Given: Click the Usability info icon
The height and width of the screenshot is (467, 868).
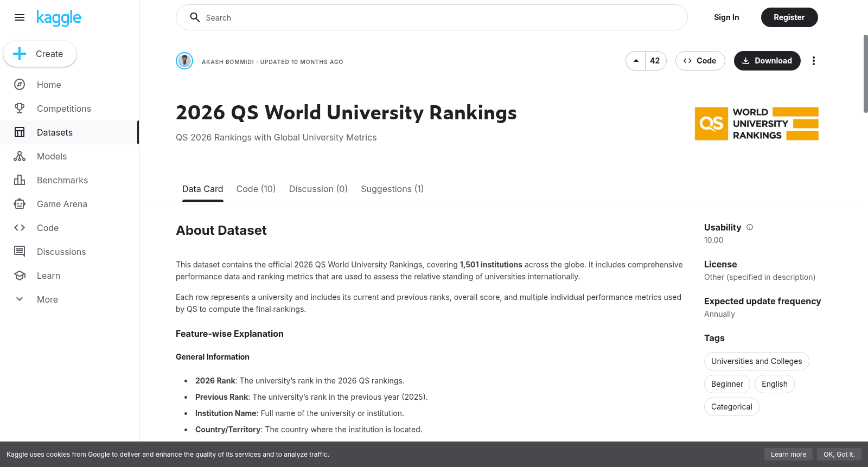Looking at the screenshot, I should tap(750, 227).
